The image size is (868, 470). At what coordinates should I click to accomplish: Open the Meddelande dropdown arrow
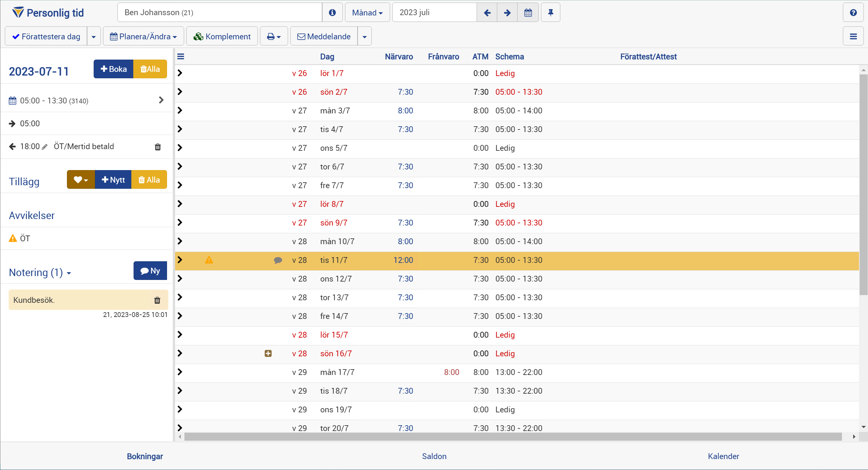pos(365,36)
